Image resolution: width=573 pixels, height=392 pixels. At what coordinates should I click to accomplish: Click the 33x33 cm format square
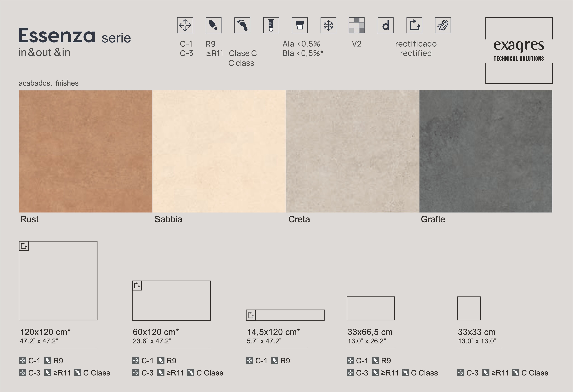[469, 308]
